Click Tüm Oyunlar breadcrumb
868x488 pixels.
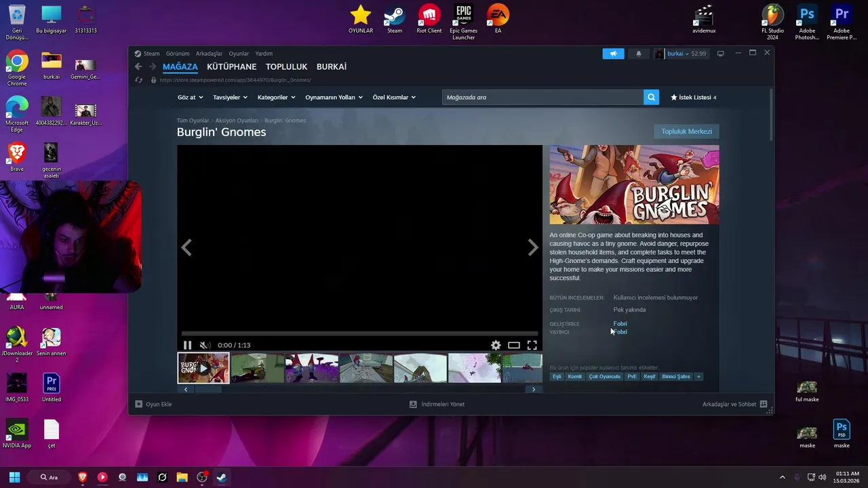click(x=193, y=121)
